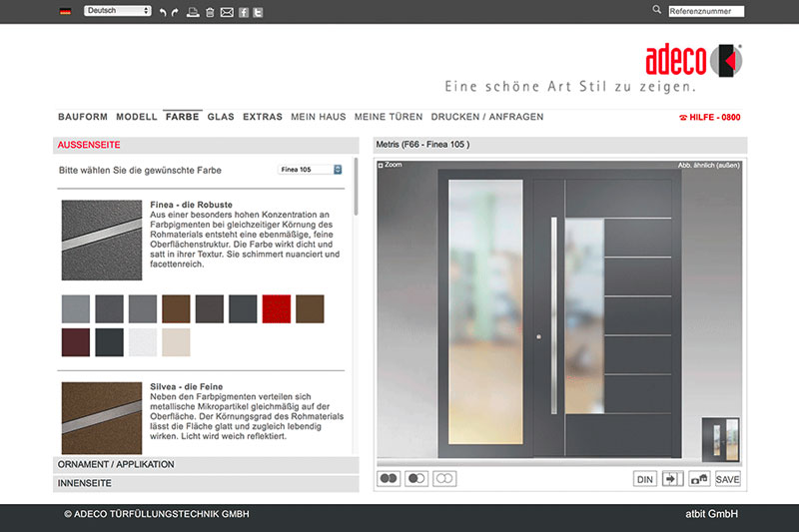Click the door opening direction arrow icon
Image resolution: width=799 pixels, height=532 pixels.
point(672,479)
